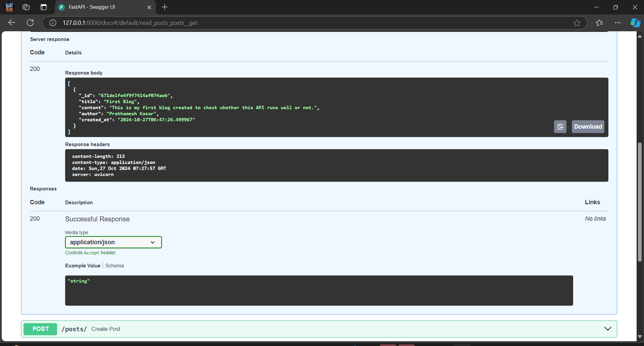Click the Download response button
This screenshot has width=644, height=346.
(588, 127)
